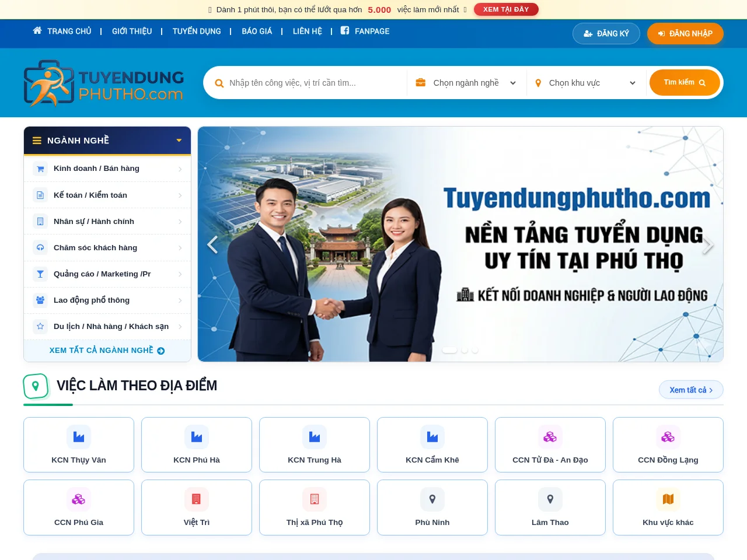Open the TUYỂN DỤNG menu item
This screenshot has width=747, height=560.
click(197, 32)
